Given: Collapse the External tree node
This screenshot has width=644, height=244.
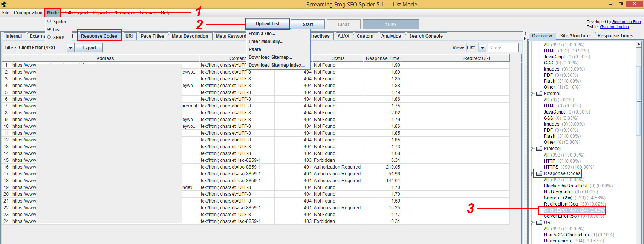Looking at the screenshot, I should pos(532,94).
